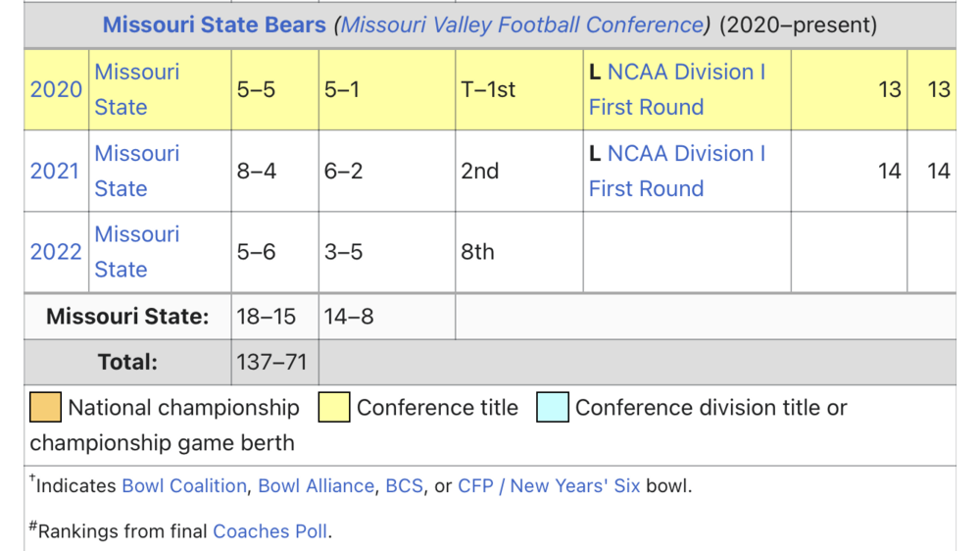Open the BCS link

404,485
